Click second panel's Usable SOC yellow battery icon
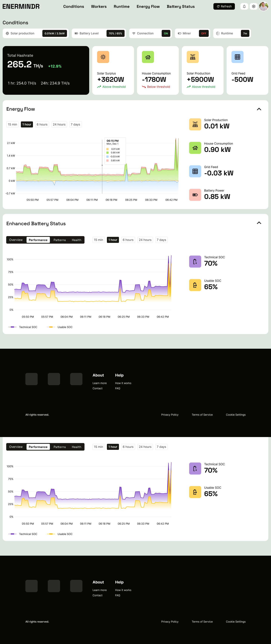This screenshot has width=271, height=644. (195, 492)
